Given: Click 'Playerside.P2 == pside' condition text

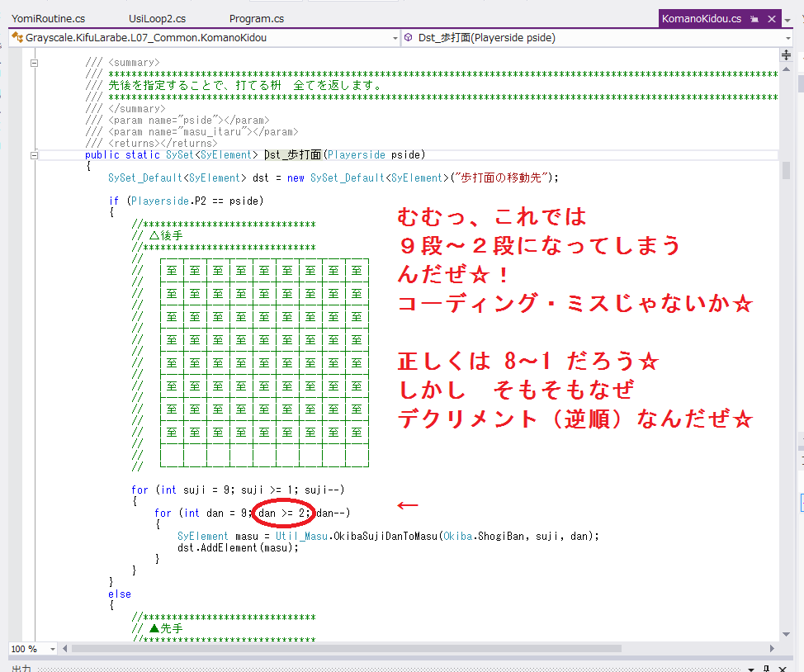Looking at the screenshot, I should (x=195, y=201).
